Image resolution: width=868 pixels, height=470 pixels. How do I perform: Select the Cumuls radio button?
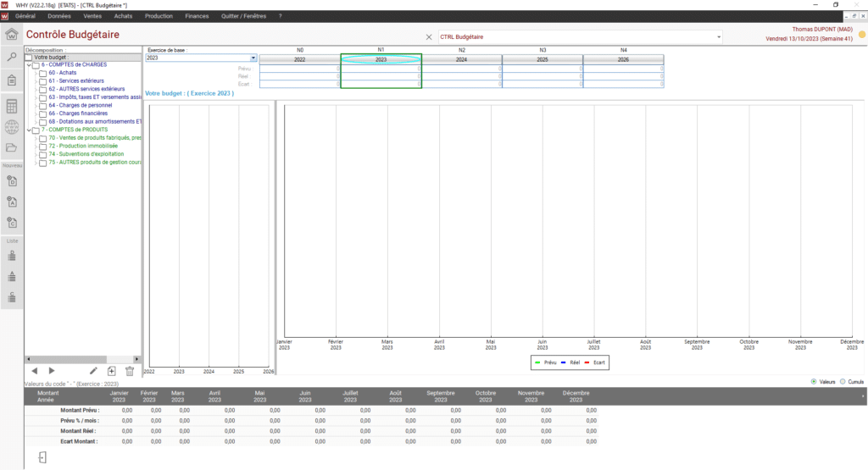click(x=842, y=382)
